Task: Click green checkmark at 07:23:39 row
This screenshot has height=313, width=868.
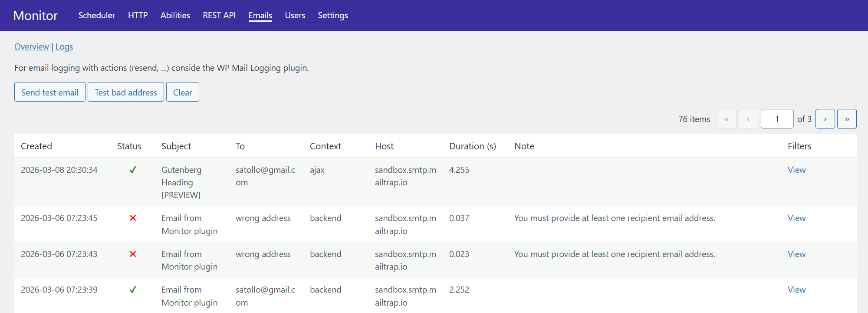Action: 133,290
